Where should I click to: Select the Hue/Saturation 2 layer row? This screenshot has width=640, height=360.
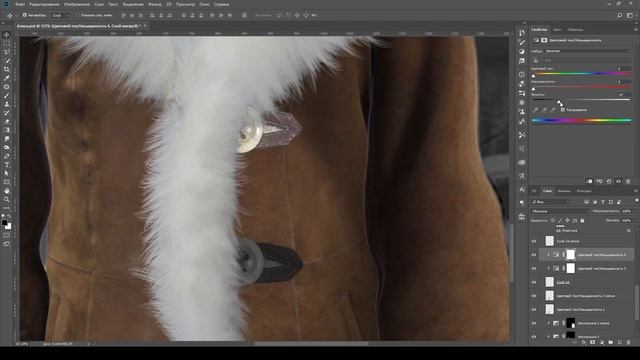(x=587, y=309)
